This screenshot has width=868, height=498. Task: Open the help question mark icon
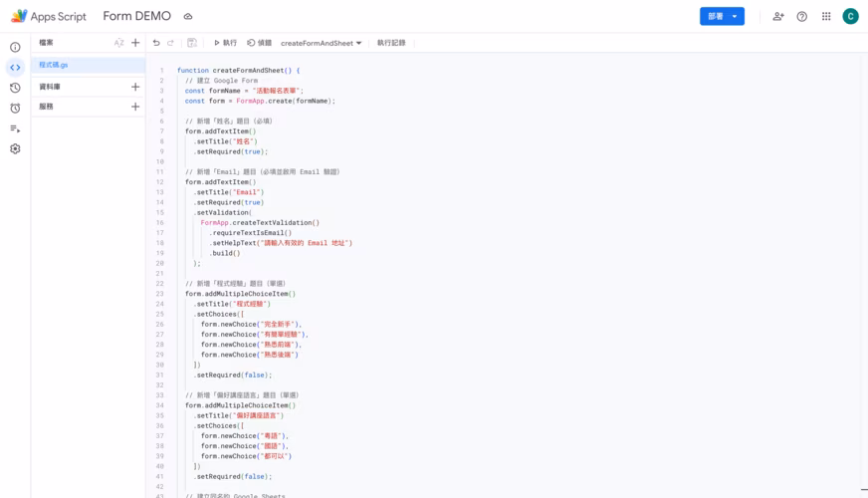click(x=801, y=17)
